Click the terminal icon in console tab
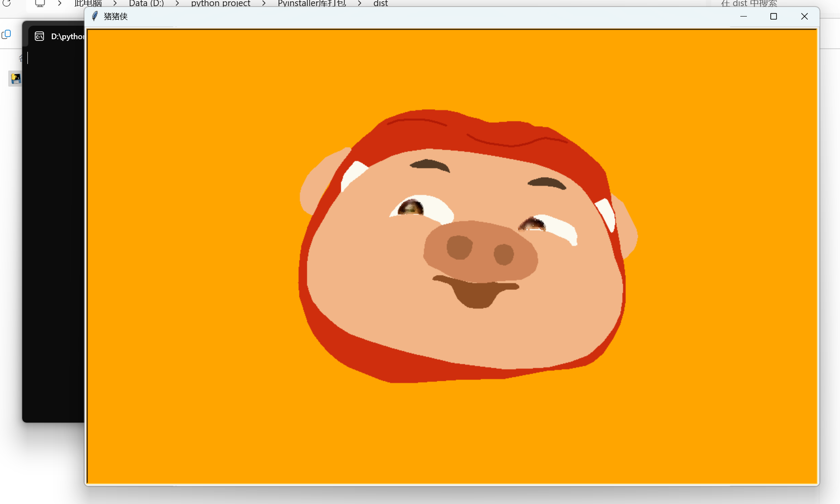The height and width of the screenshot is (504, 840). pyautogui.click(x=40, y=36)
